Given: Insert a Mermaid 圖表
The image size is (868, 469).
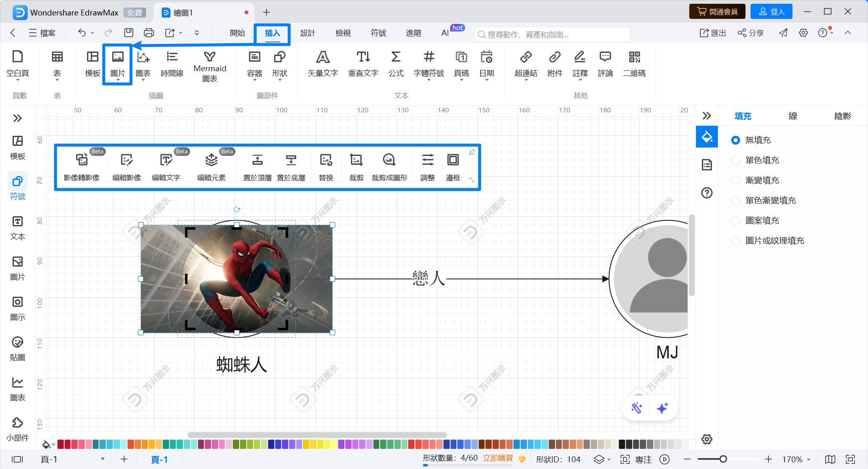Looking at the screenshot, I should tap(210, 67).
